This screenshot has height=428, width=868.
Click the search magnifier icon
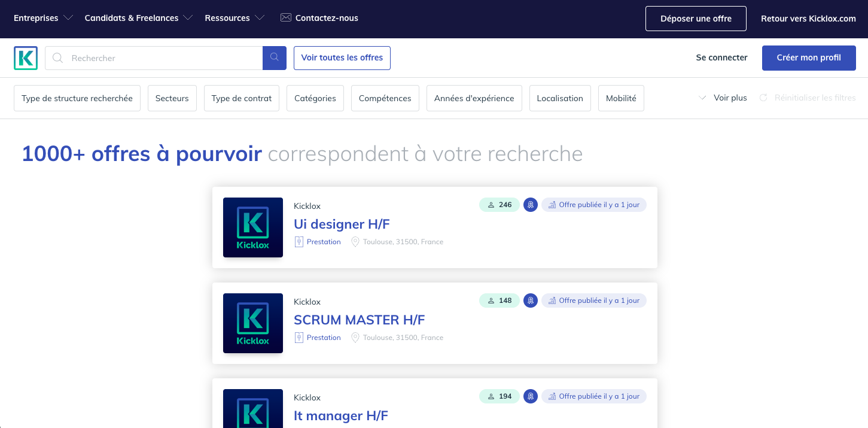[274, 57]
